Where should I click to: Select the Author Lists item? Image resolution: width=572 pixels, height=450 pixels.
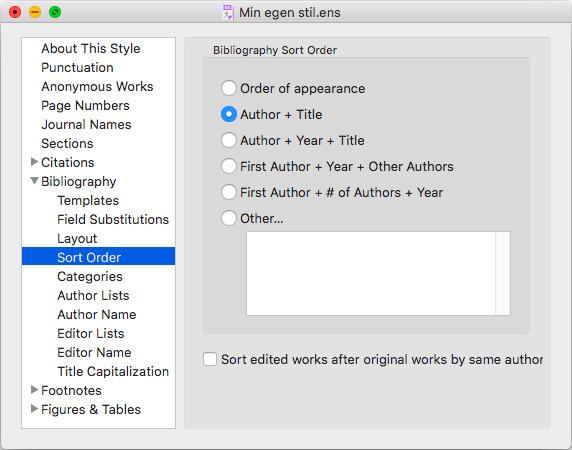93,295
